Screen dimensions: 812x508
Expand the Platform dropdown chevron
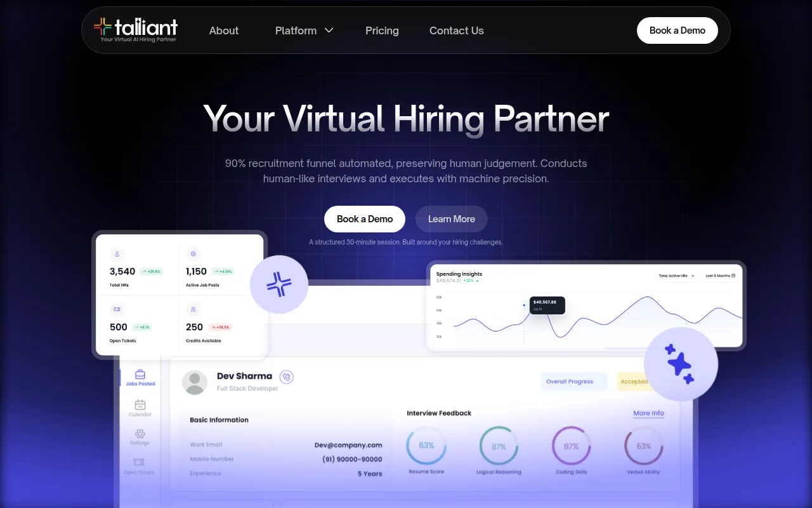(x=329, y=30)
